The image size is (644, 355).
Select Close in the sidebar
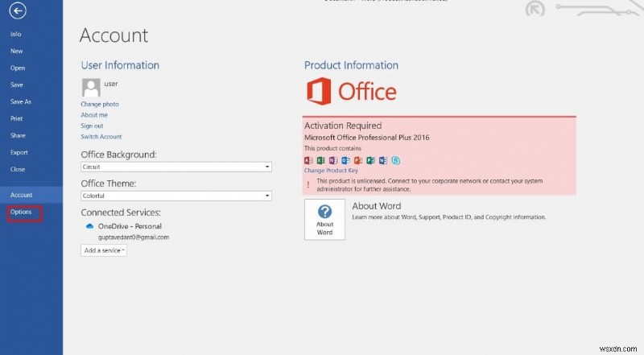[x=18, y=169]
